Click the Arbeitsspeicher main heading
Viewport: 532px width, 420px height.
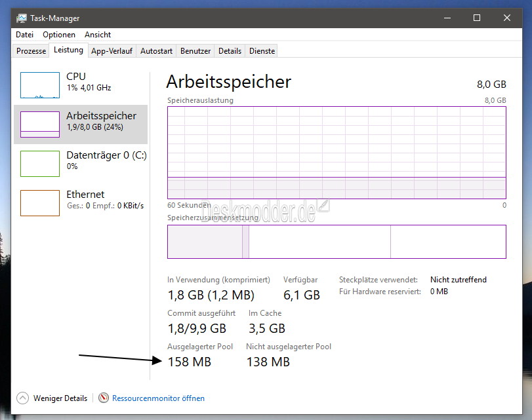pos(229,82)
